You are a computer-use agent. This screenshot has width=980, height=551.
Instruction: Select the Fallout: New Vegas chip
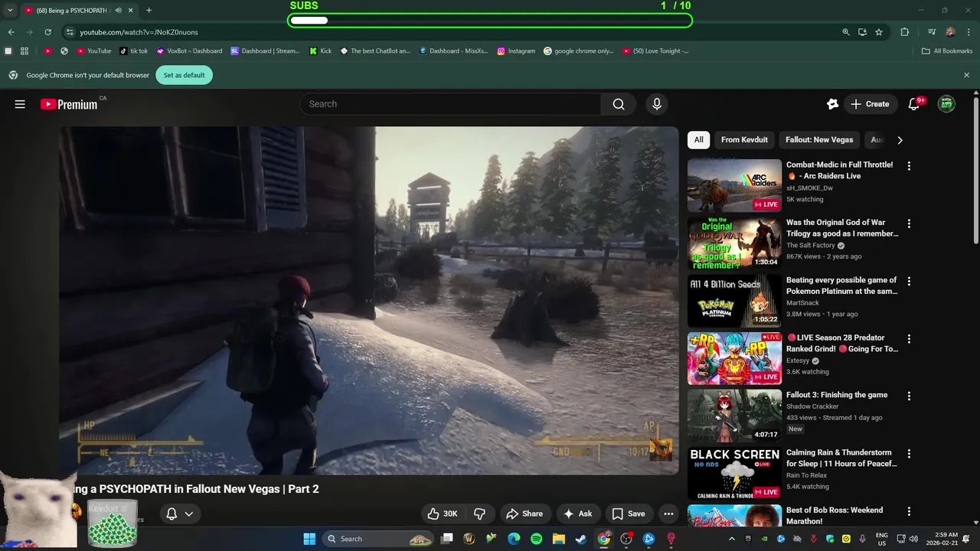coord(819,140)
